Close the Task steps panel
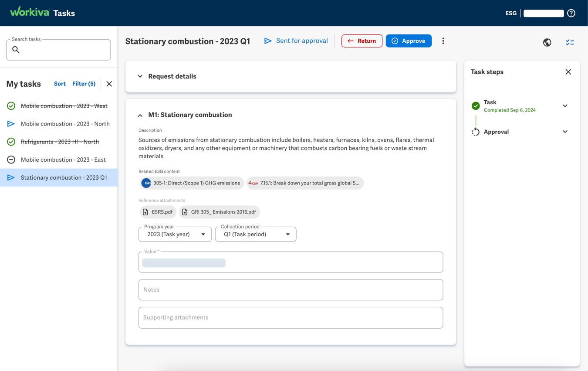This screenshot has width=588, height=371. pos(568,72)
